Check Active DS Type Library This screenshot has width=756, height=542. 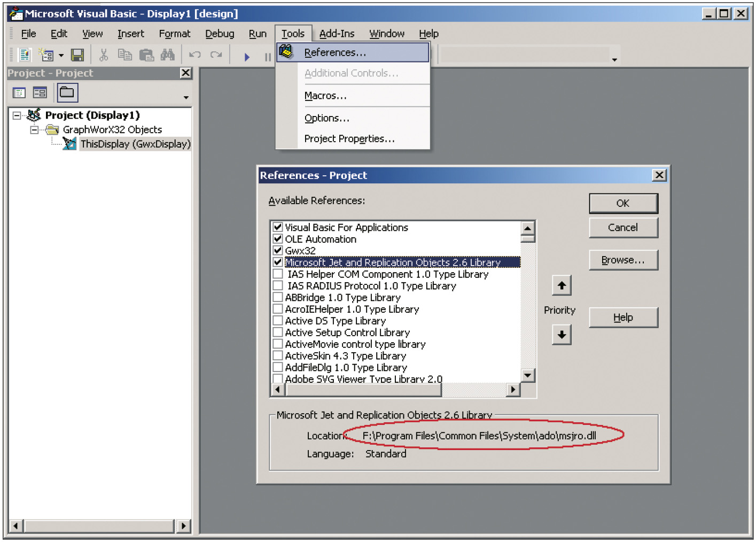tap(278, 320)
